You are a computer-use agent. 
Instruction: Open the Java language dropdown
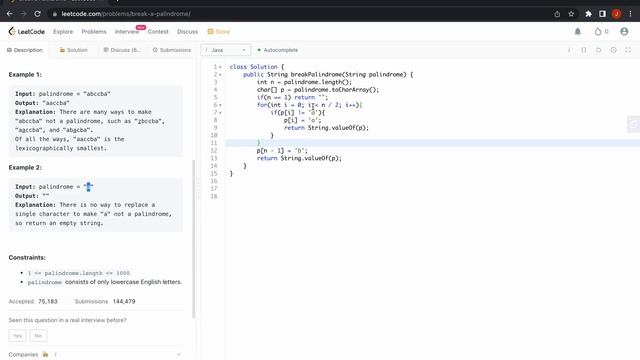(226, 50)
